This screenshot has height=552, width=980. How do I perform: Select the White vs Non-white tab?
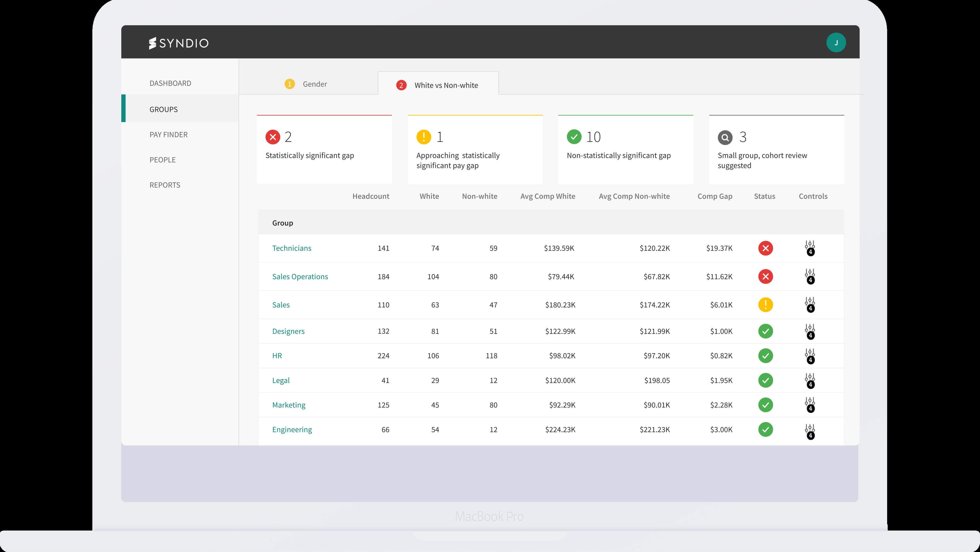coord(446,85)
